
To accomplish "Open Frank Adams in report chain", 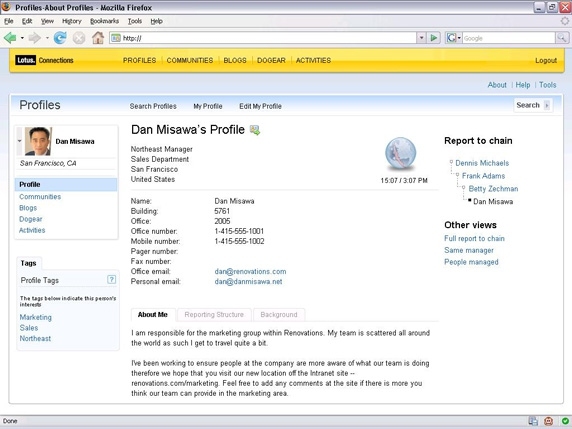I will [x=483, y=176].
